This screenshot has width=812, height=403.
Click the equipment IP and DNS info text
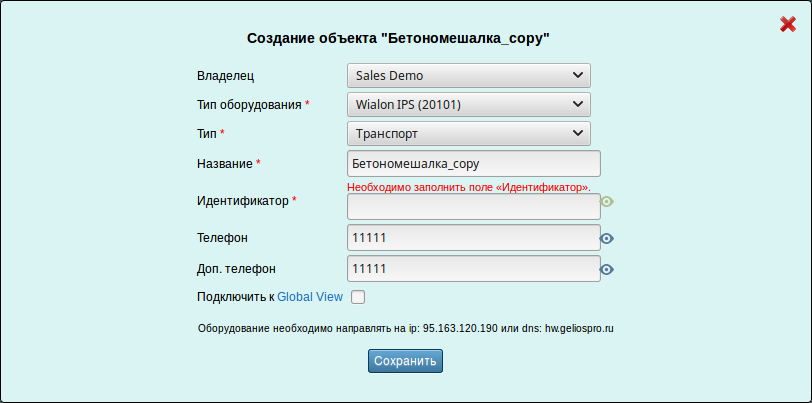tap(405, 328)
